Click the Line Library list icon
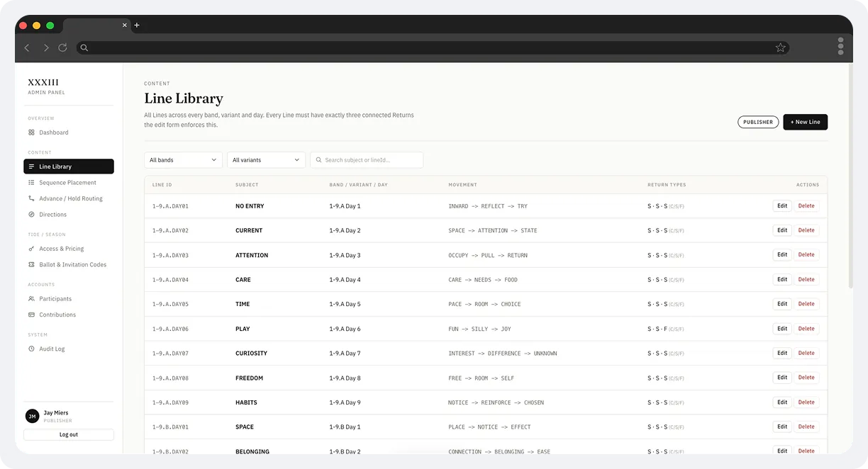The width and height of the screenshot is (868, 469). pyautogui.click(x=31, y=166)
